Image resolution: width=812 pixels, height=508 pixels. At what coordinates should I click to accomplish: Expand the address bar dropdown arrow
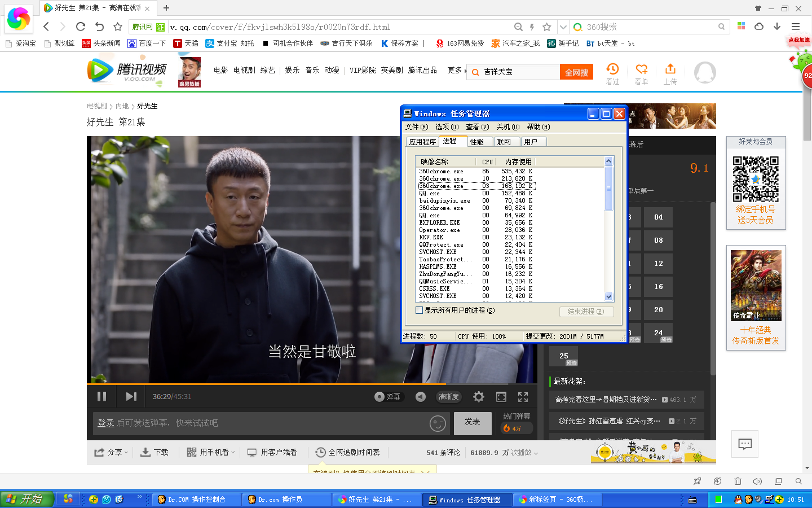click(x=562, y=27)
